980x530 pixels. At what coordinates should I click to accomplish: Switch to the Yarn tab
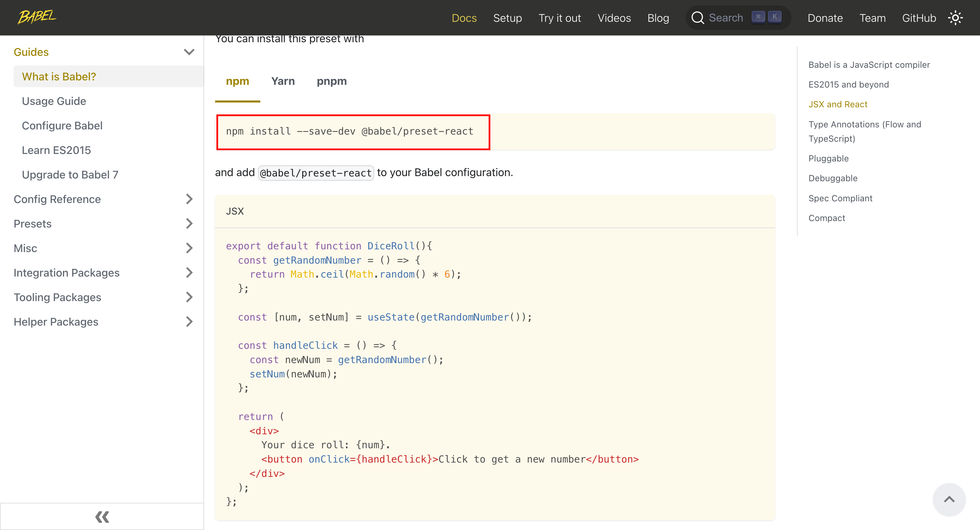click(283, 81)
